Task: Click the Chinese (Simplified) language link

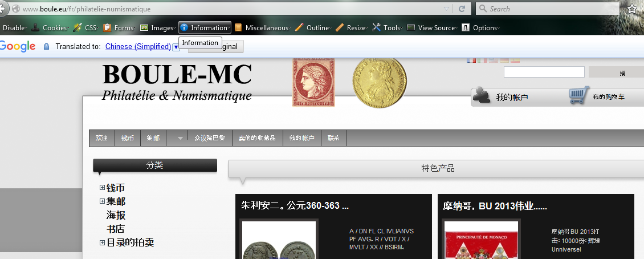Action: [x=138, y=46]
